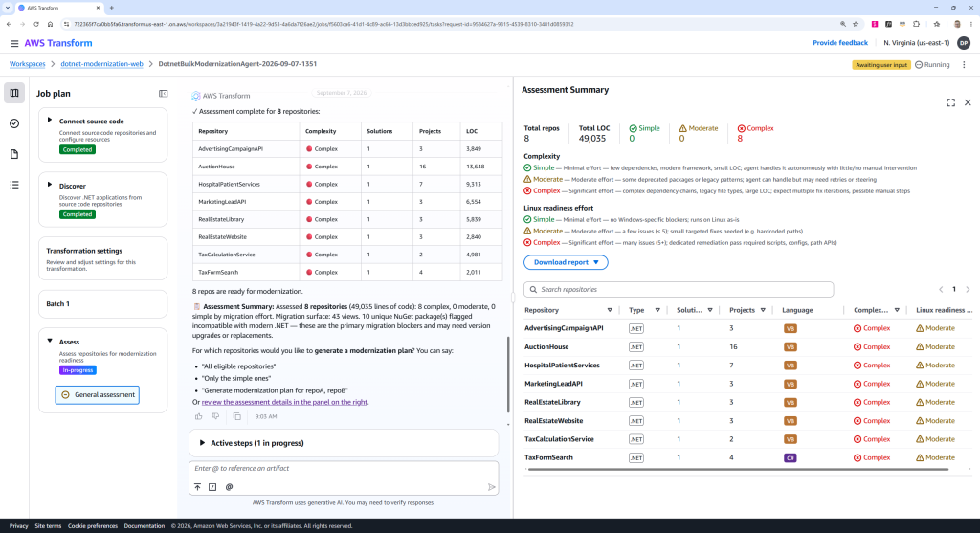Image resolution: width=980 pixels, height=533 pixels.
Task: Open dotnet-modernization-web breadcrumb
Action: [x=101, y=64]
